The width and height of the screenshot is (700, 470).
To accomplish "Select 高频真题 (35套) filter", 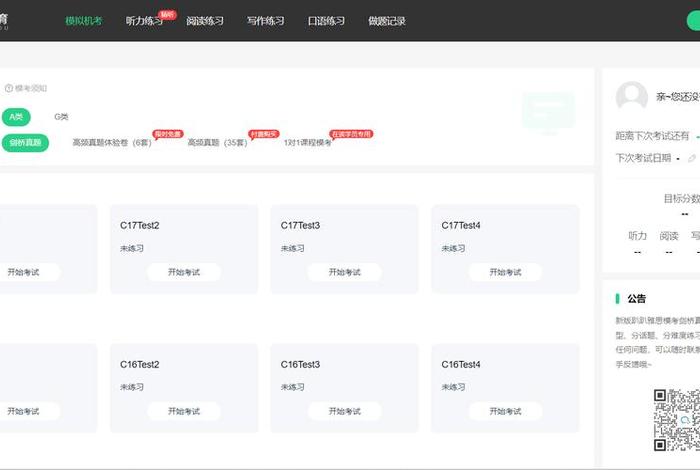I will point(217,143).
